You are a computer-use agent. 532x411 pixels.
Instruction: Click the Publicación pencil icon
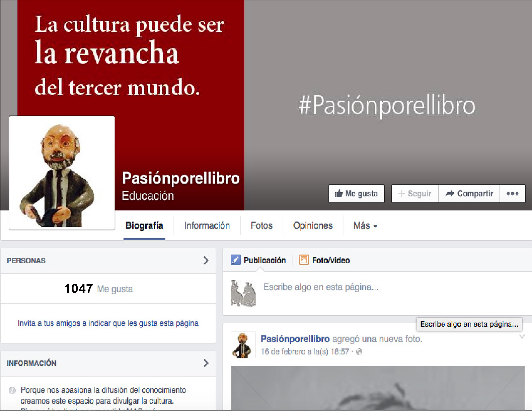(236, 260)
